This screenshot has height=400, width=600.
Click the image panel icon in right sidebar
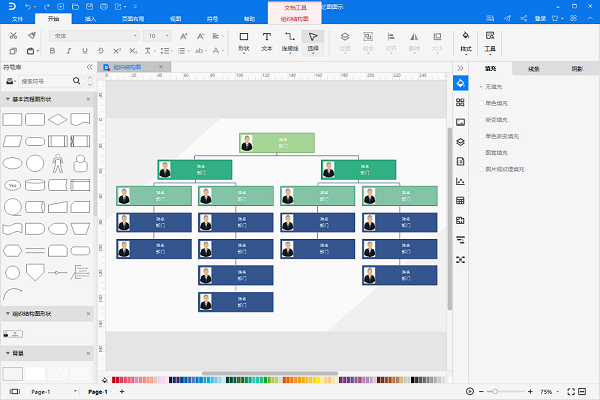click(x=461, y=122)
